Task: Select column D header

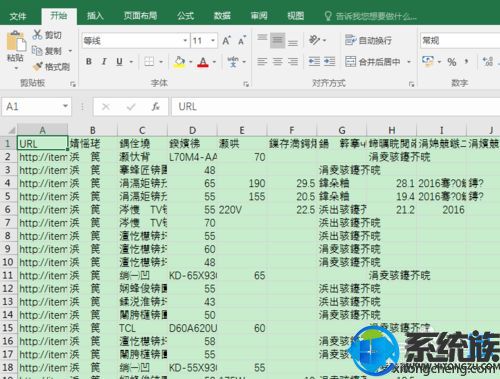Action: (x=192, y=130)
